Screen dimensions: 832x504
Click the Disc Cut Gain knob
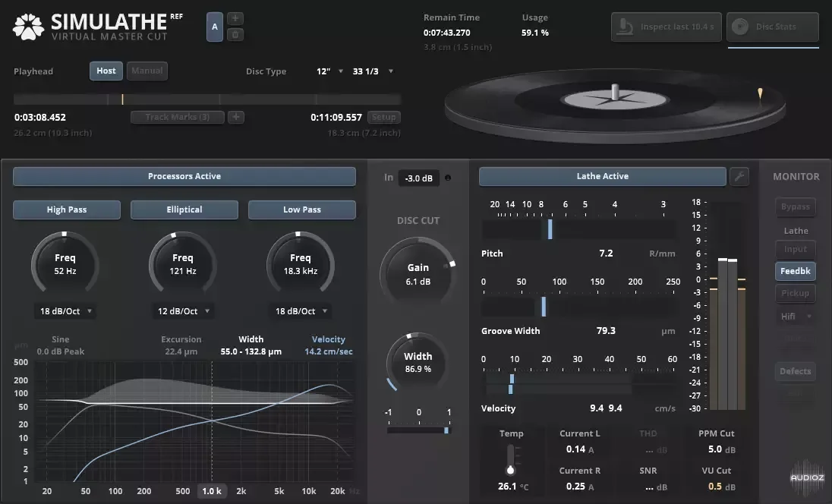click(x=418, y=273)
